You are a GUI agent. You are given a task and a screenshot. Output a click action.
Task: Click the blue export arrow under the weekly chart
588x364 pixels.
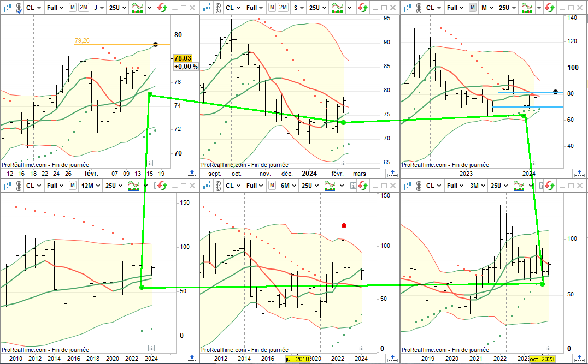tap(392, 174)
